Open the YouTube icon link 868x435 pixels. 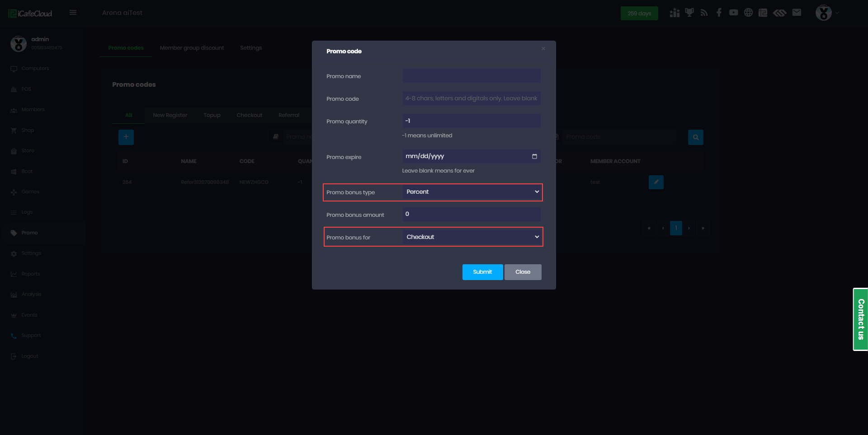(x=733, y=13)
